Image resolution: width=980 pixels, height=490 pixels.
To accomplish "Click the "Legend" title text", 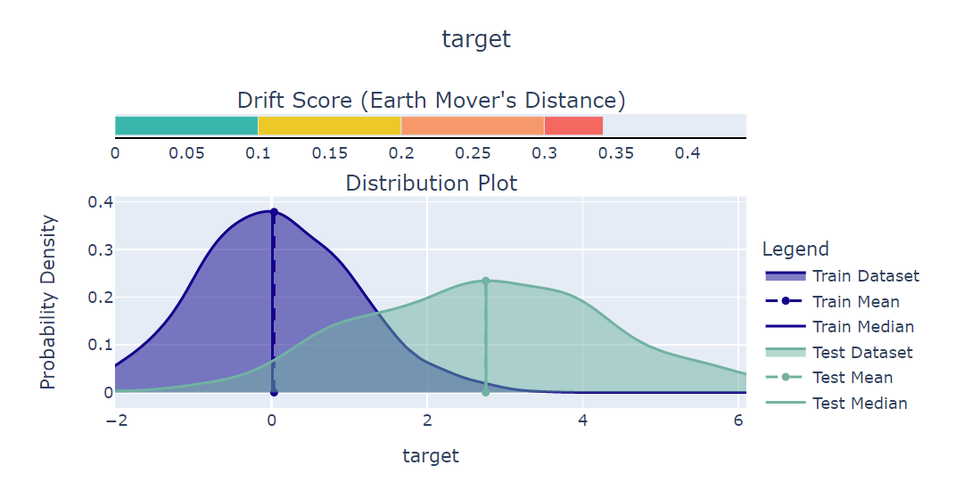I will (x=795, y=249).
